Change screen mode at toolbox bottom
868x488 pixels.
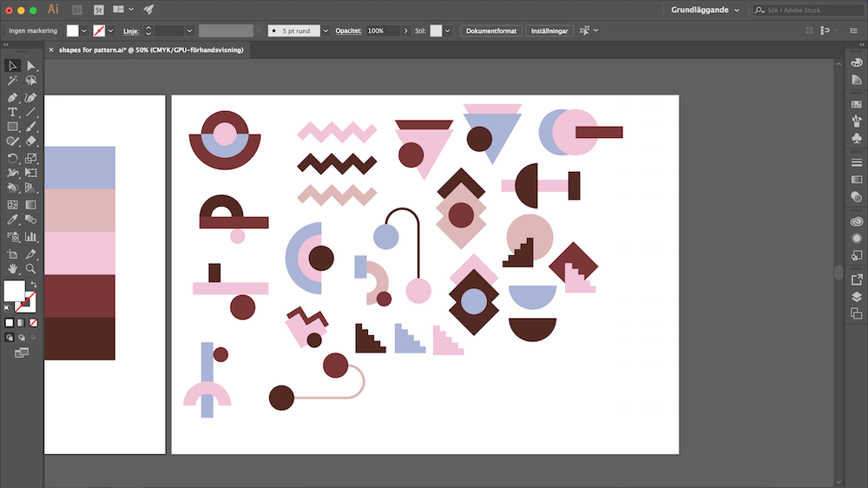[22, 353]
